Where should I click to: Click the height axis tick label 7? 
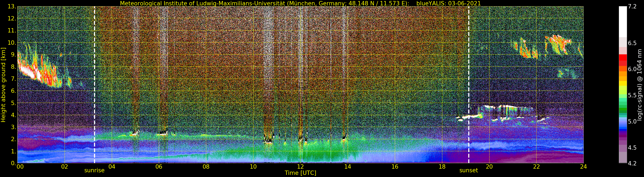click(13, 79)
